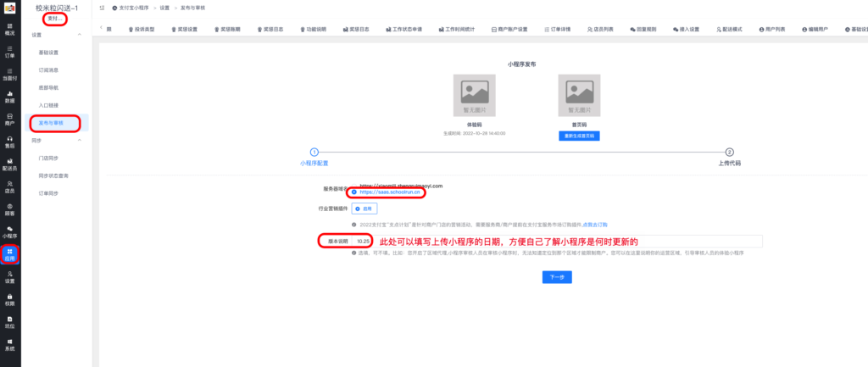The image size is (868, 367).
Task: Click the tab strip left scroll arrow
Action: [x=101, y=28]
